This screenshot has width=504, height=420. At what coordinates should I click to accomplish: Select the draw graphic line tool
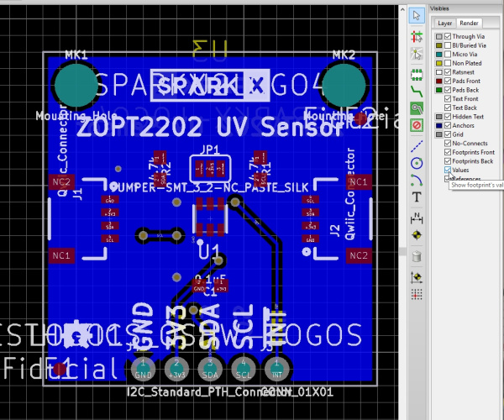tap(417, 146)
